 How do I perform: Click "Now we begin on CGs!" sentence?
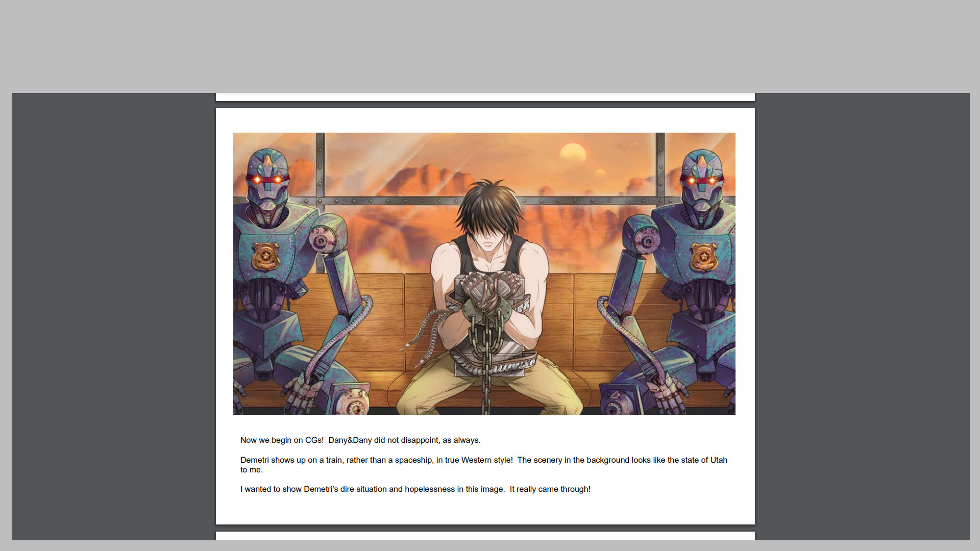click(282, 440)
